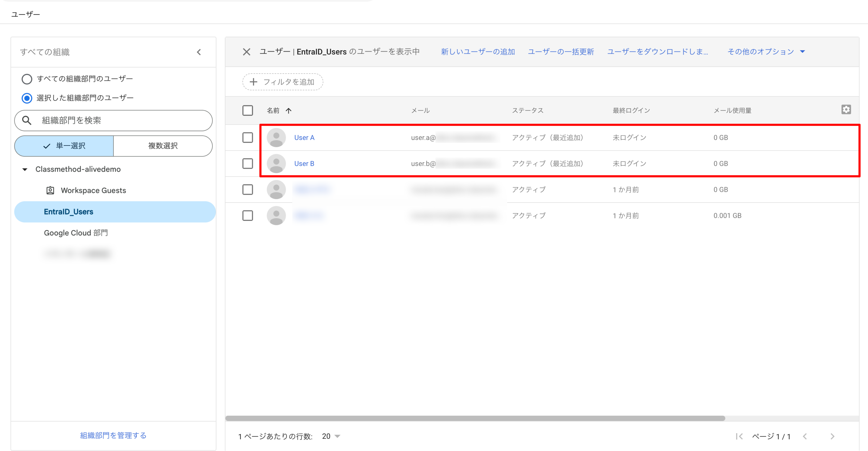Screen dimensions: 868x451
Task: Click the search magnifier in 組織部門を検索 field
Action: tap(27, 120)
